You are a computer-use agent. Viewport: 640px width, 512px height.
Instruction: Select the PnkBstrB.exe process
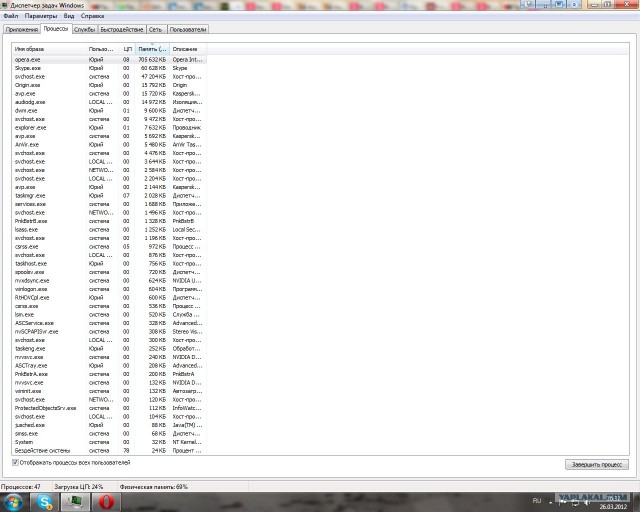point(109,221)
